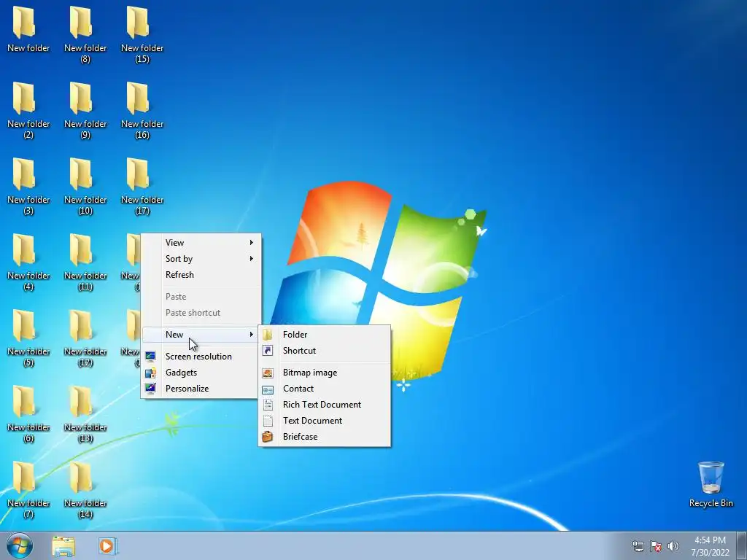Open the Start menu orb
The height and width of the screenshot is (560, 747).
[20, 545]
